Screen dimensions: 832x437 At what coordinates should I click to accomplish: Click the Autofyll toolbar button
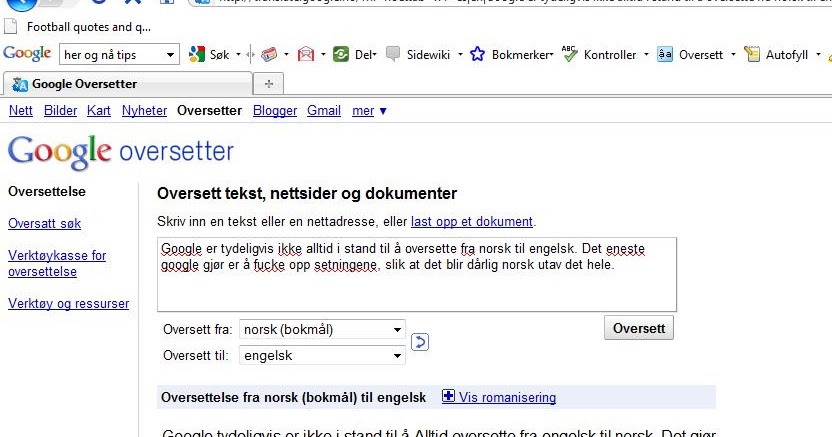point(776,54)
